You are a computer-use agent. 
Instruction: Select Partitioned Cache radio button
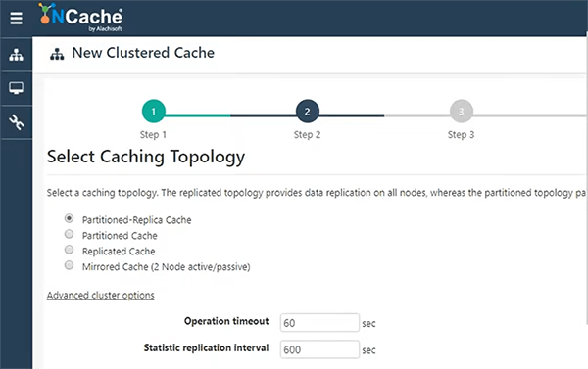69,234
